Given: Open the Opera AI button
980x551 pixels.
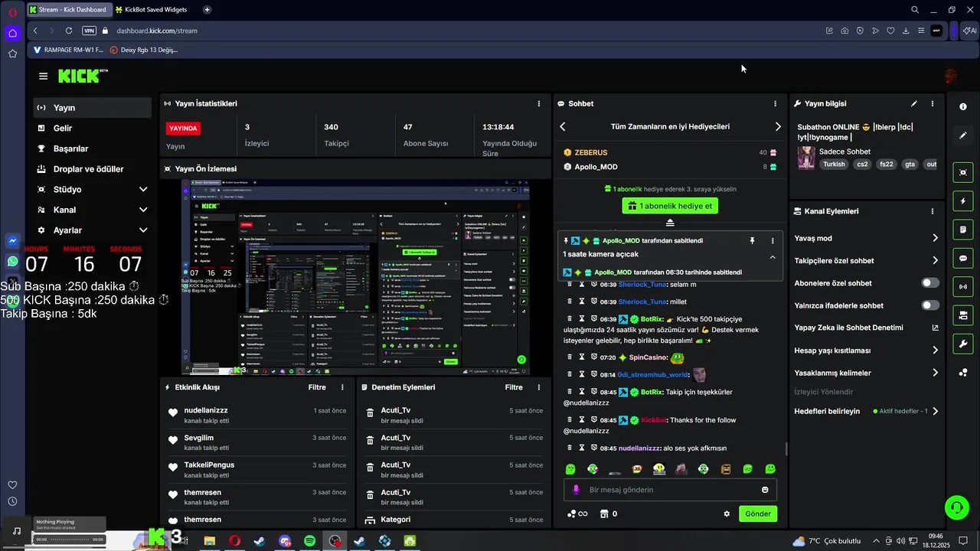Looking at the screenshot, I should (x=969, y=31).
